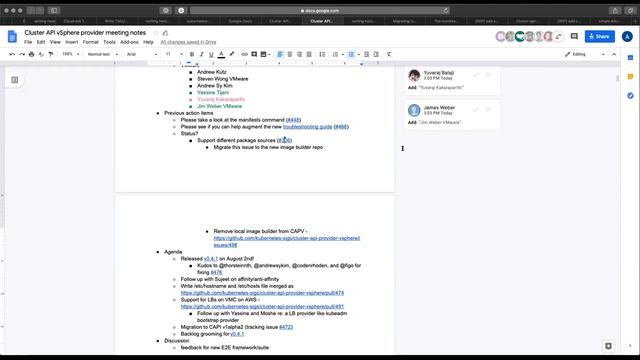Hide the menus with chevron
Screen dimensions: 640x360
pyautogui.click(x=614, y=54)
